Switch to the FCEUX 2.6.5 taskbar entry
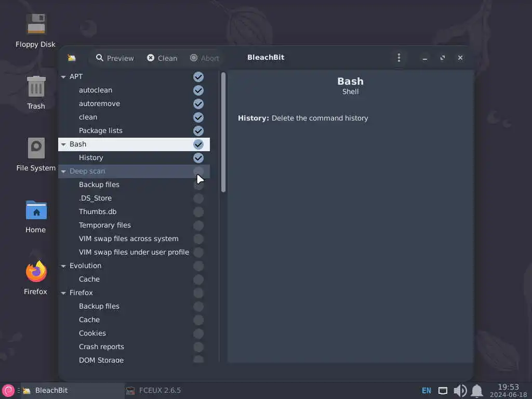Screen dimensions: 532x399 153,391
